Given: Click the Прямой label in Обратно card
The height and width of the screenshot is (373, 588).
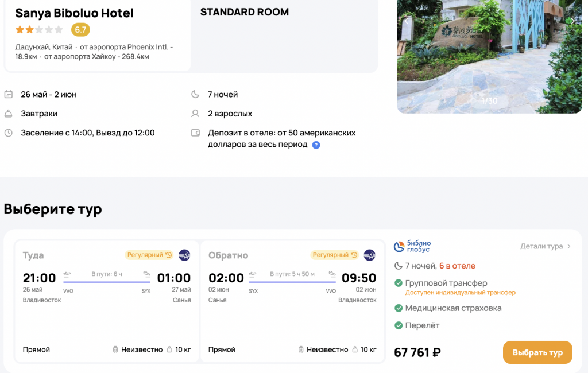Looking at the screenshot, I should [x=222, y=349].
